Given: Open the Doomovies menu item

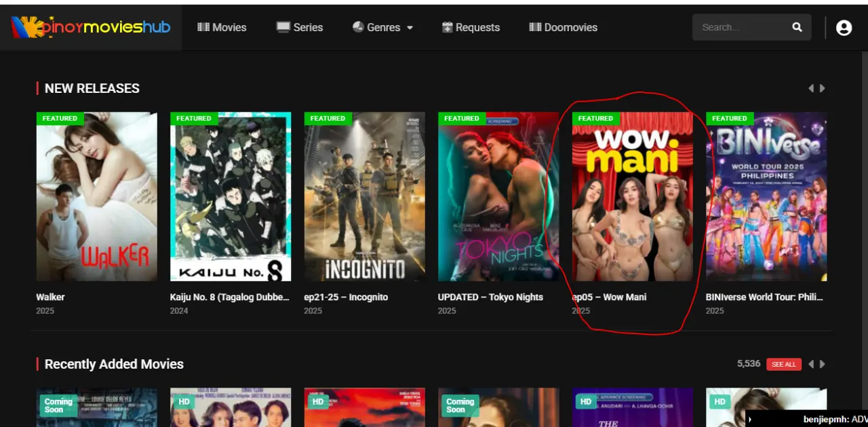Looking at the screenshot, I should click(563, 27).
